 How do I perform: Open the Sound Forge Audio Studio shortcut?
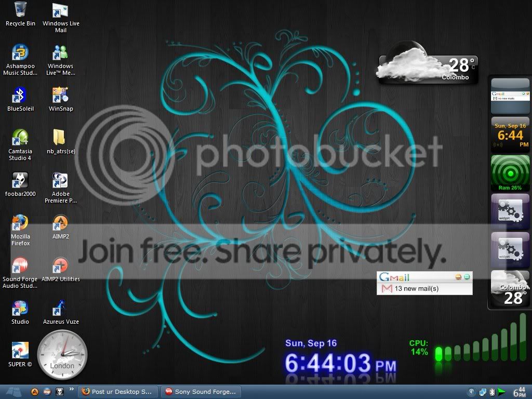coord(20,273)
